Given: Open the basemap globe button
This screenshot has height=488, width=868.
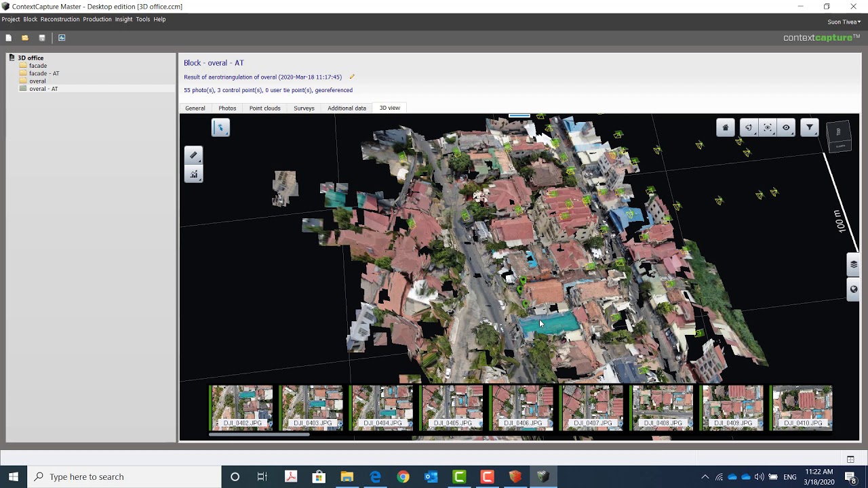Looking at the screenshot, I should tap(854, 289).
